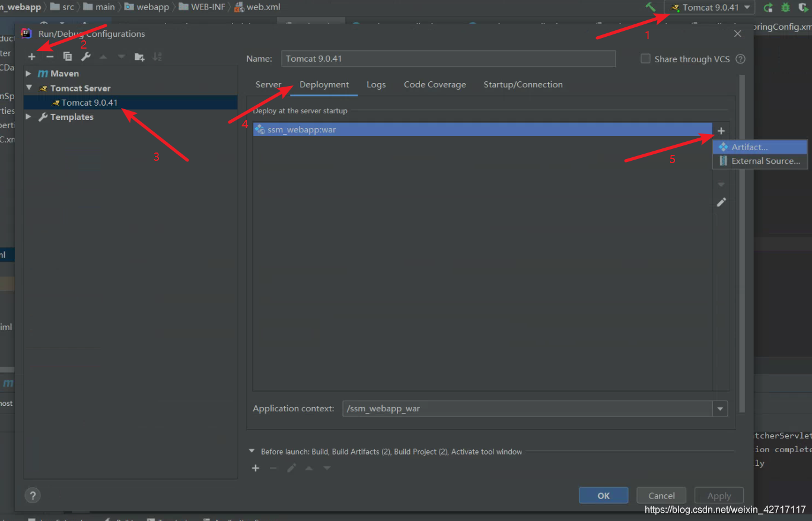812x521 pixels.
Task: Select the ssm_webapp:war deployment entry
Action: [483, 129]
